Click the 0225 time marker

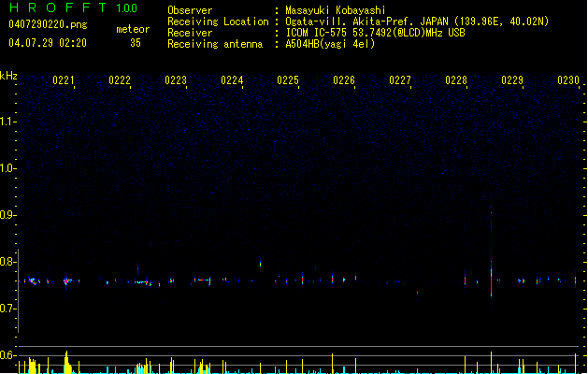coord(288,80)
